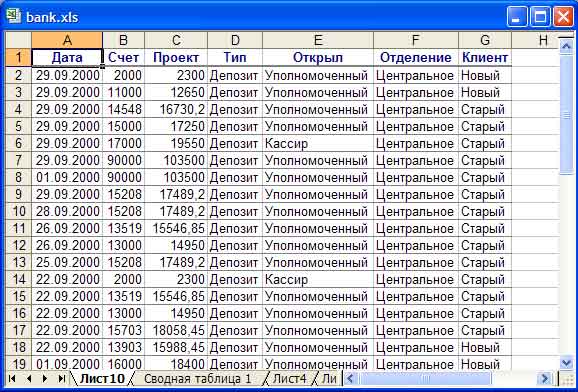Screen dimensions: 578x392
Task: Select cell with value 18058,45
Action: click(176, 330)
